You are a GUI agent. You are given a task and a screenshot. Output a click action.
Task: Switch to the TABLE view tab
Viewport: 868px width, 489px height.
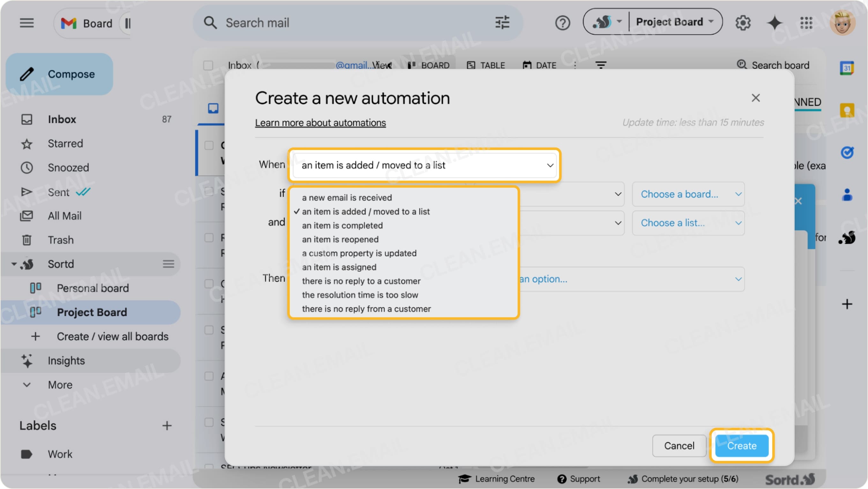[487, 65]
